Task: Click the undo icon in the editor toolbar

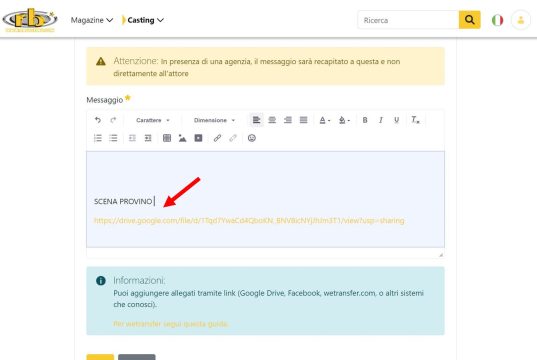Action: [x=98, y=120]
